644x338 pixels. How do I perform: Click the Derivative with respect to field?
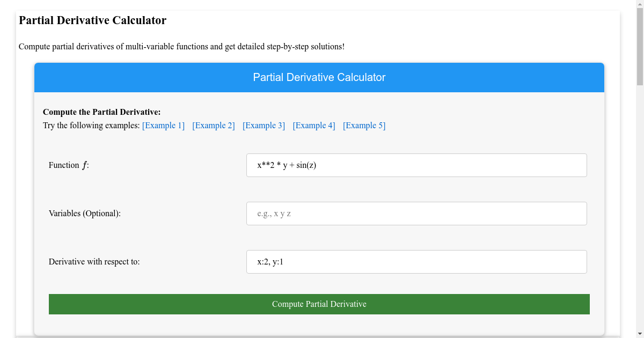point(416,261)
